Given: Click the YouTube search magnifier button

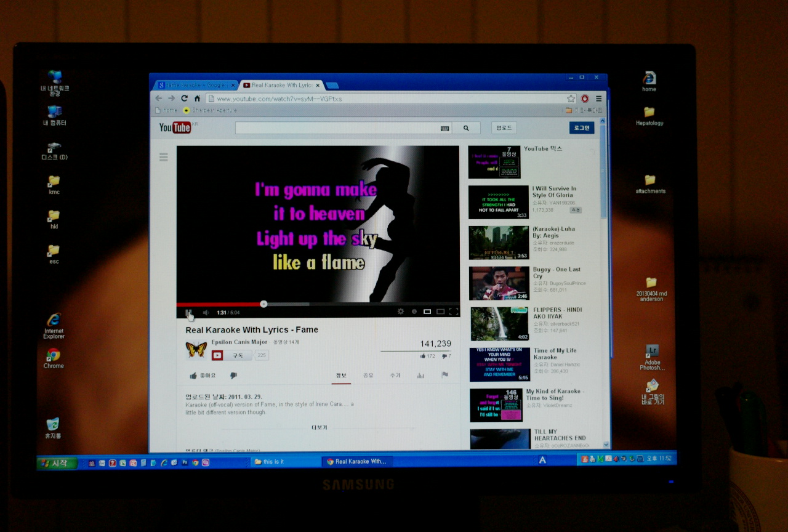Looking at the screenshot, I should (466, 128).
